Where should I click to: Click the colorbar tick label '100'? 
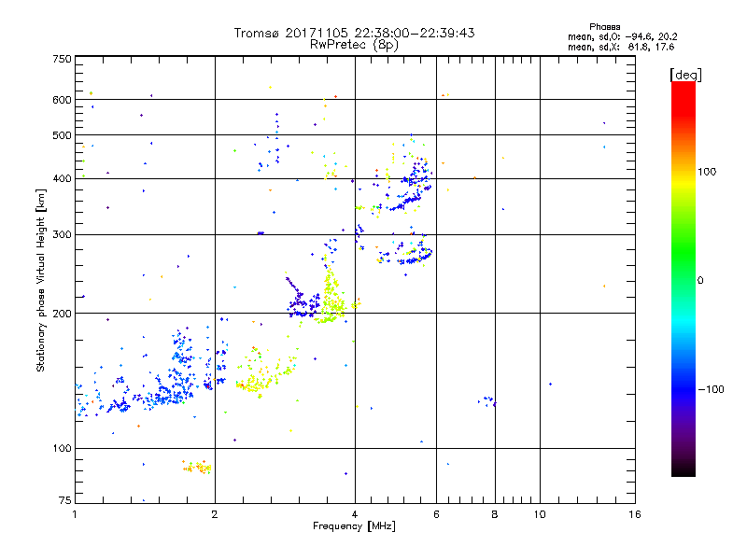pyautogui.click(x=707, y=172)
